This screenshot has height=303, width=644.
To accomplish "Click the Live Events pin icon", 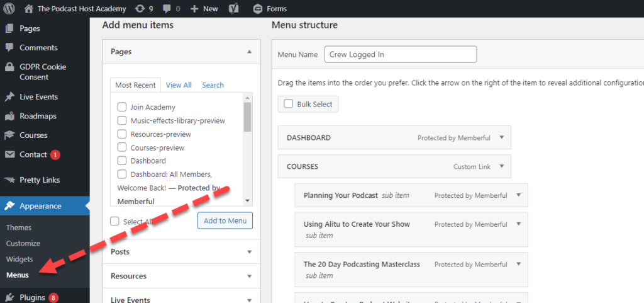I will (9, 97).
